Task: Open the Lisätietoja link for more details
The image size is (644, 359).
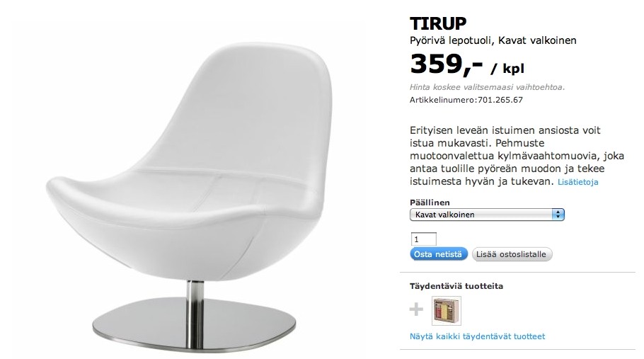Action: click(578, 182)
